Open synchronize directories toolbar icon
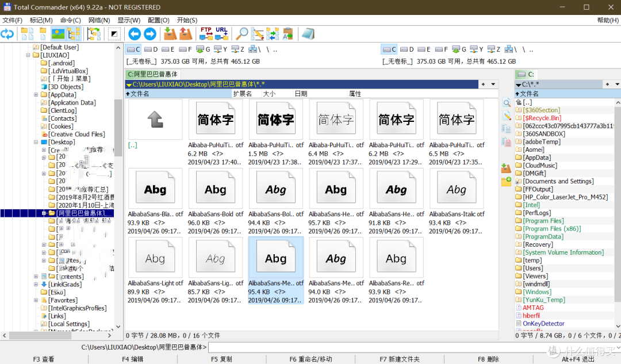Image resolution: width=621 pixels, height=364 pixels. [273, 34]
